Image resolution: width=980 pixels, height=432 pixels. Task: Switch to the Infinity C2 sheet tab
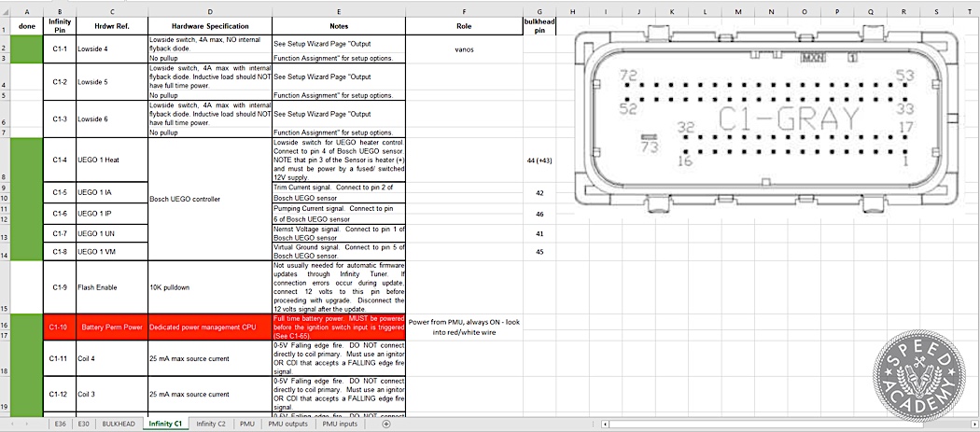211,424
